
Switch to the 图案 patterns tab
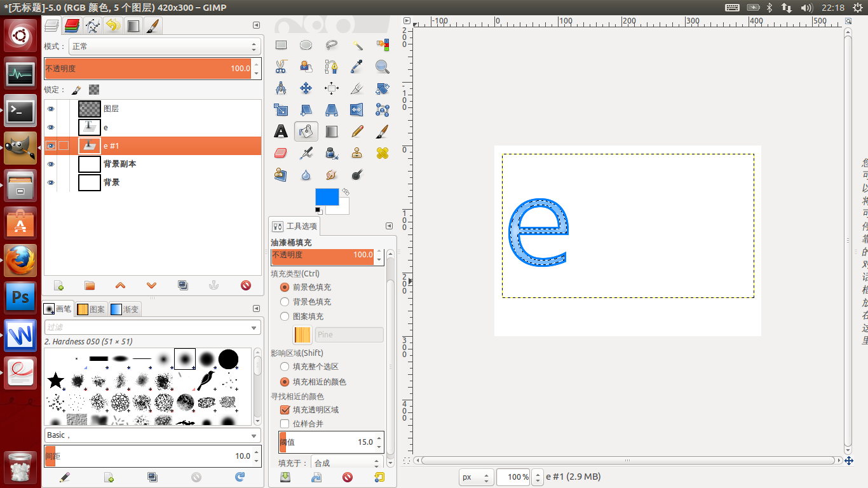point(91,309)
